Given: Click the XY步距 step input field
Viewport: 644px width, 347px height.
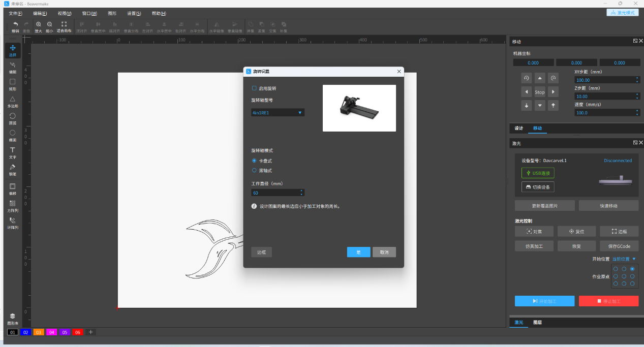Looking at the screenshot, I should point(605,80).
